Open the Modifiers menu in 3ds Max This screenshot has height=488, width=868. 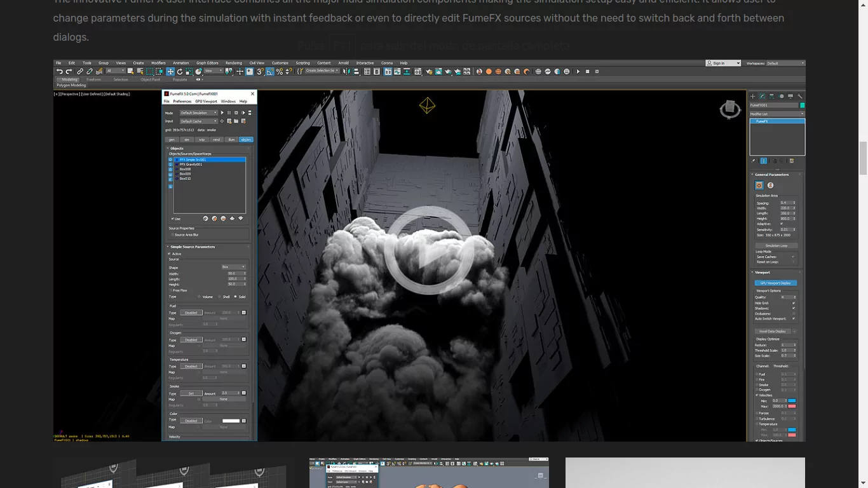point(158,63)
